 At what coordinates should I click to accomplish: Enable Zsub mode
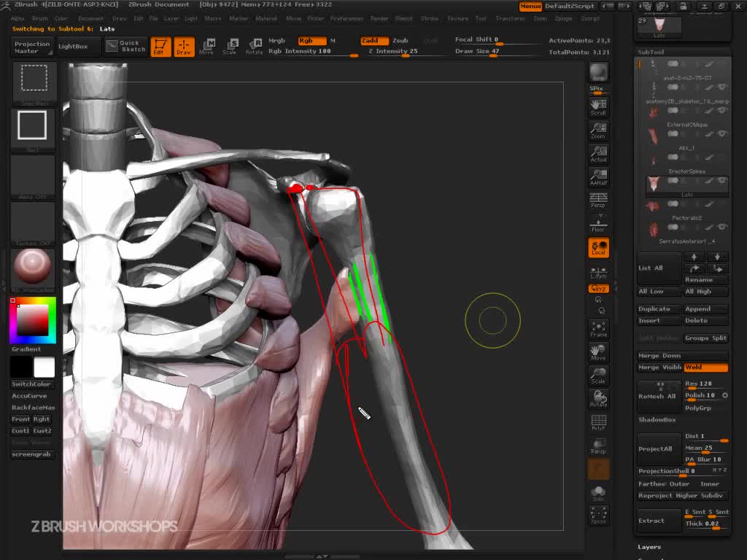pos(400,41)
